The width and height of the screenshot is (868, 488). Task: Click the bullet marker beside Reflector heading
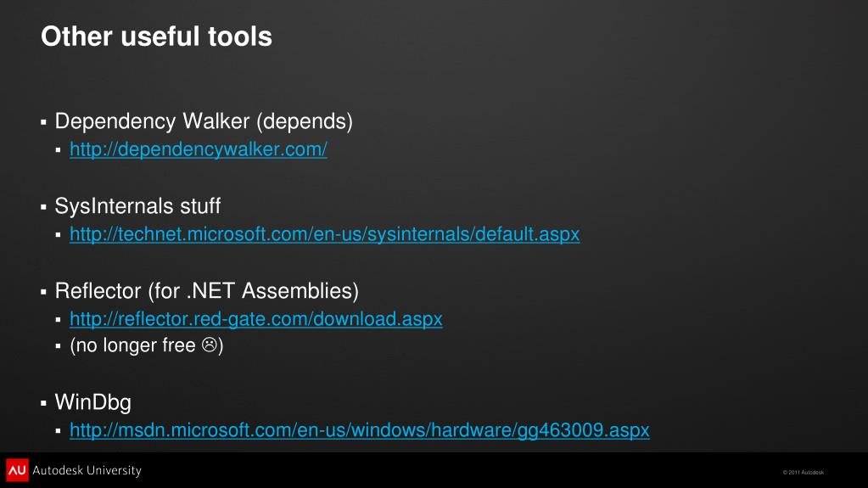[44, 292]
